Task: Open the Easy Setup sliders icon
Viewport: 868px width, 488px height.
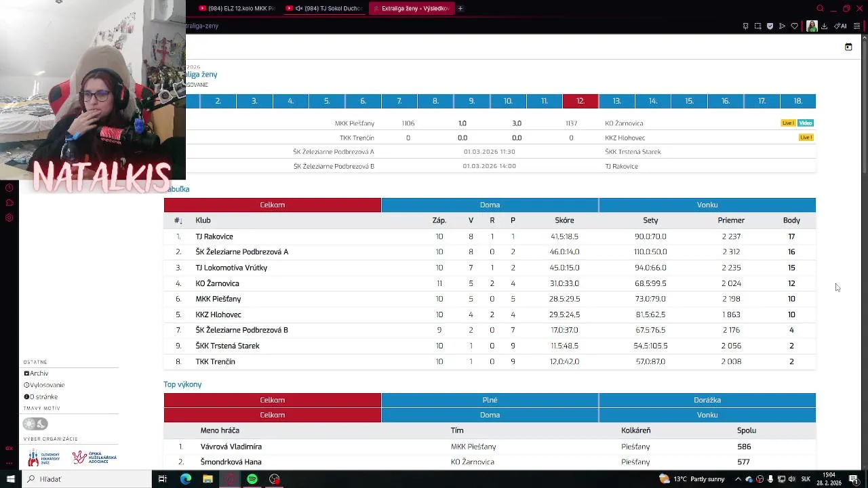Action: tap(856, 26)
